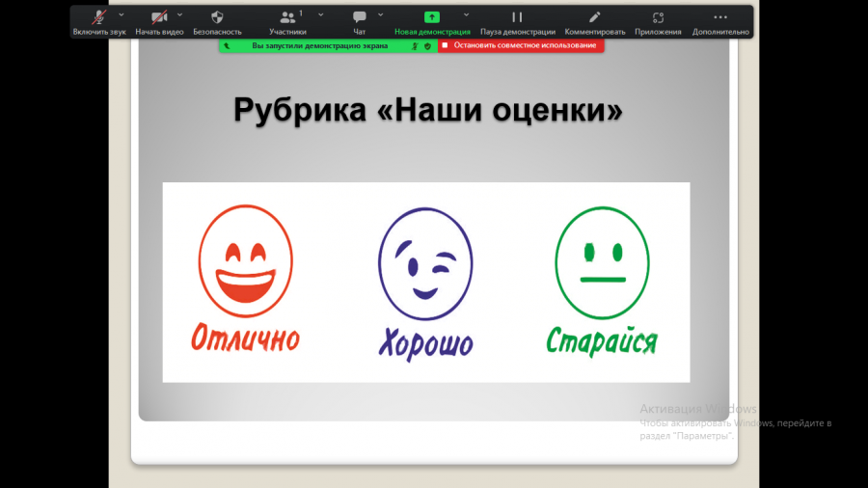Viewport: 868px width, 488px height.
Task: Open the Приложения apps icon
Action: tap(658, 17)
